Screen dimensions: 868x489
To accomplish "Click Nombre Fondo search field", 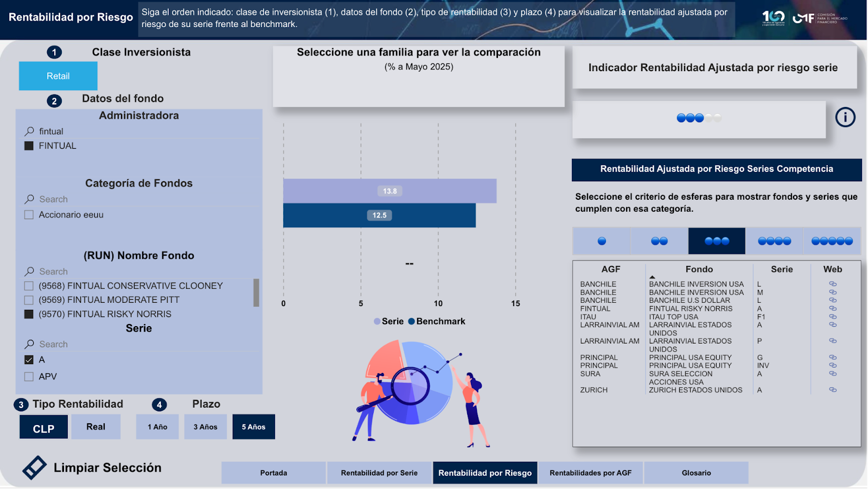I will tap(142, 271).
